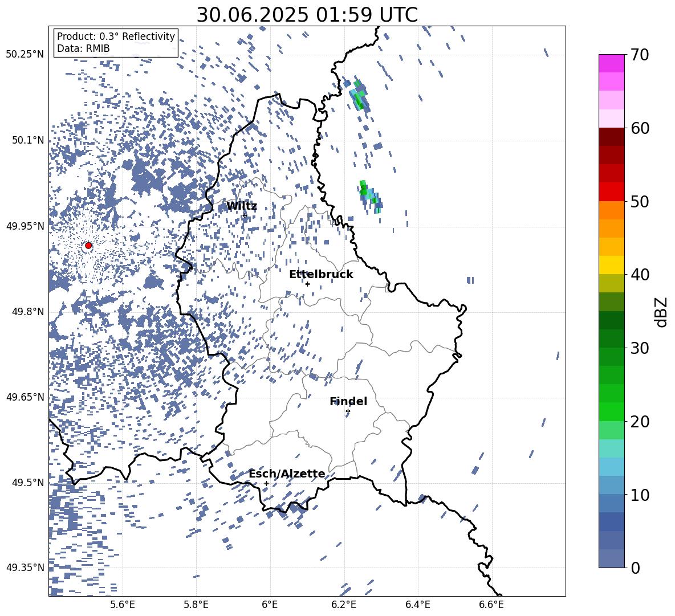Pick the dark maroon colorbar swatch below 60
The height and width of the screenshot is (616, 675).
tap(612, 137)
